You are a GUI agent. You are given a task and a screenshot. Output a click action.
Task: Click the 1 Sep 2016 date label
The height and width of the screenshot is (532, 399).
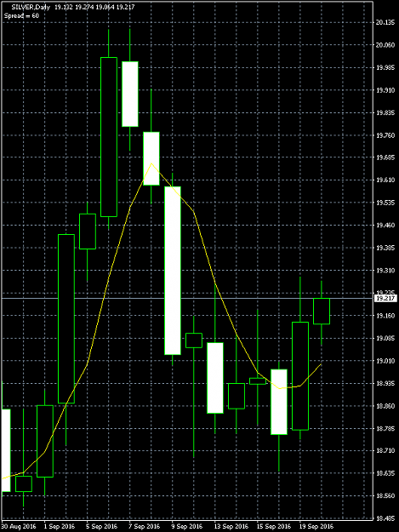tap(60, 527)
